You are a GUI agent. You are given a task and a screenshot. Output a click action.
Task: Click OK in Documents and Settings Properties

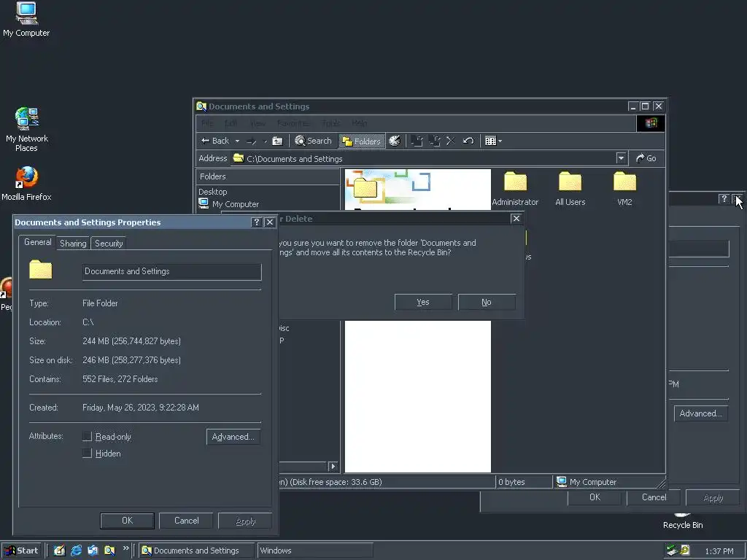127,521
